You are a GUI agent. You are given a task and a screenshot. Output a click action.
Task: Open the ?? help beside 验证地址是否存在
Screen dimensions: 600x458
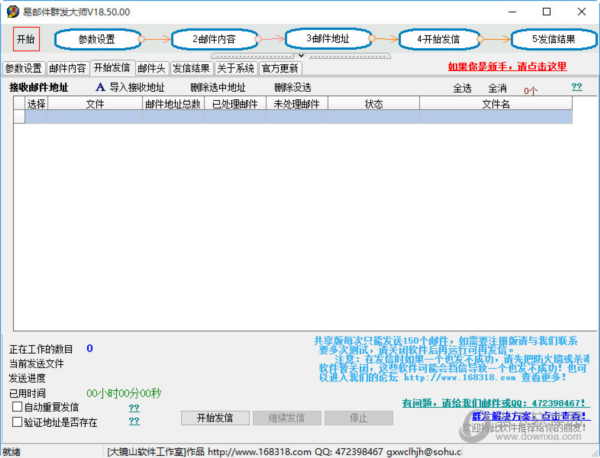(x=134, y=421)
